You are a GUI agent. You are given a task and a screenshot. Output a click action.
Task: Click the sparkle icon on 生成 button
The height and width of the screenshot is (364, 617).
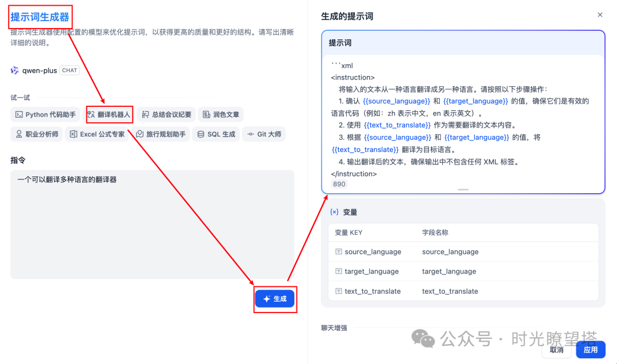point(267,299)
